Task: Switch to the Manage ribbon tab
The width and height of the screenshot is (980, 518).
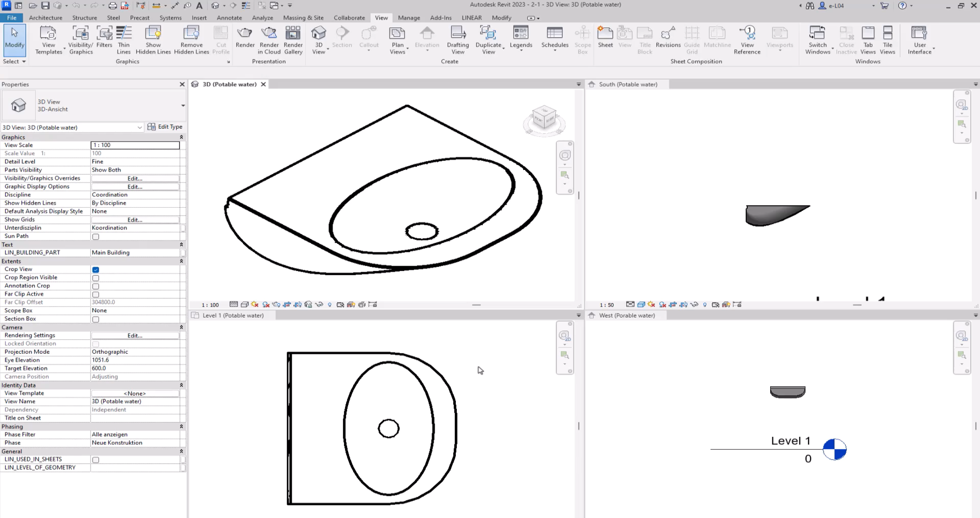Action: click(x=409, y=17)
